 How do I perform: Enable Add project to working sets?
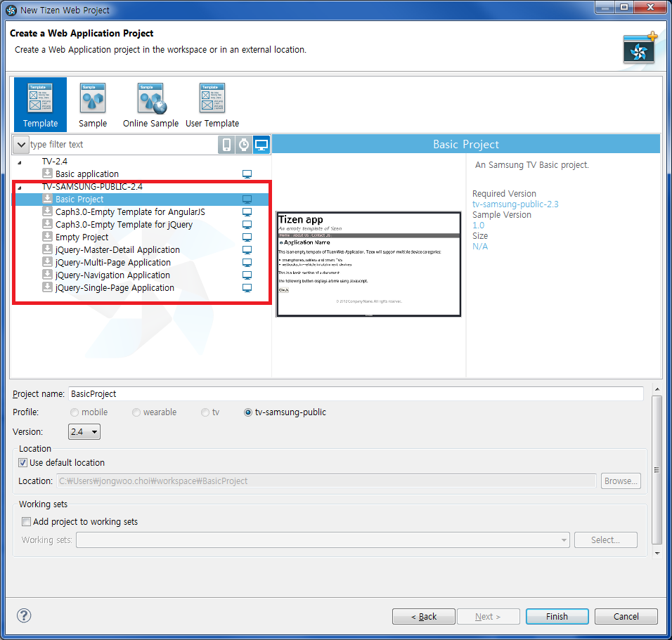(27, 522)
